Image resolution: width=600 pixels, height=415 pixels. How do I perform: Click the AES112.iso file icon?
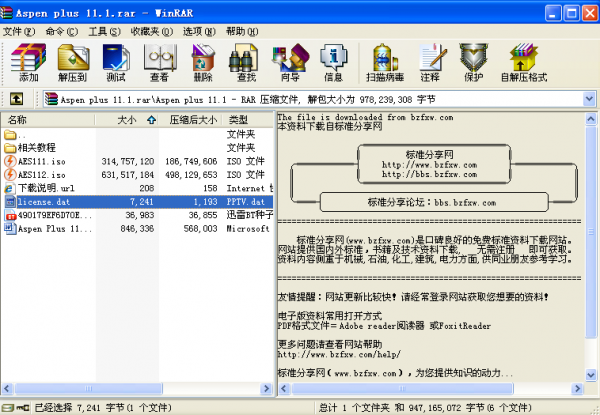pos(10,174)
